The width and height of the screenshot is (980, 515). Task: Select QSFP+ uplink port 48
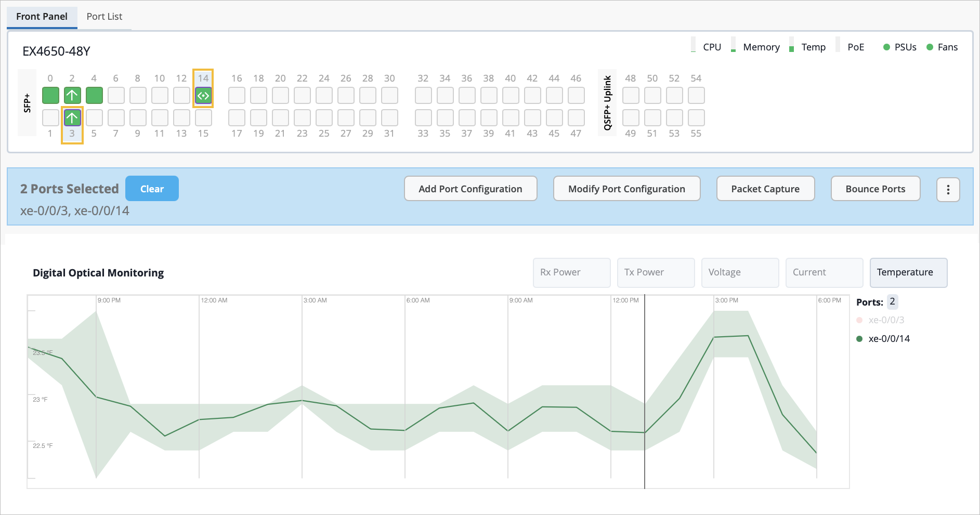click(x=631, y=96)
